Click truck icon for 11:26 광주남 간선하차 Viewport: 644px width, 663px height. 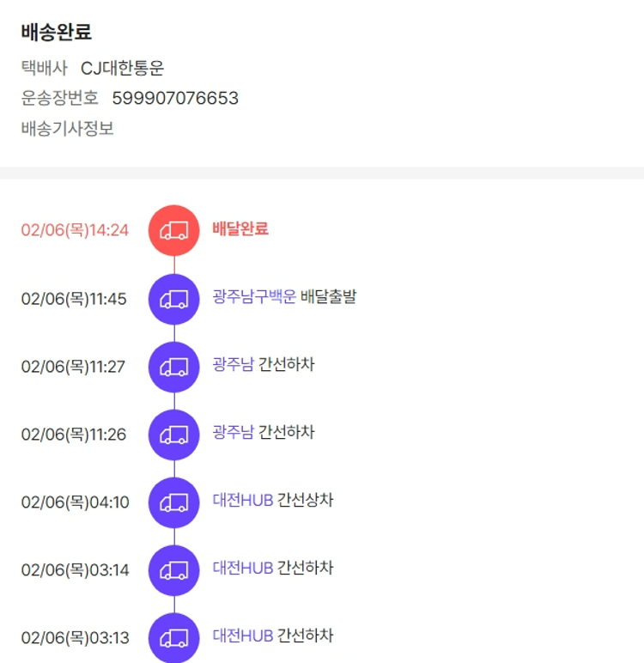[x=173, y=435]
